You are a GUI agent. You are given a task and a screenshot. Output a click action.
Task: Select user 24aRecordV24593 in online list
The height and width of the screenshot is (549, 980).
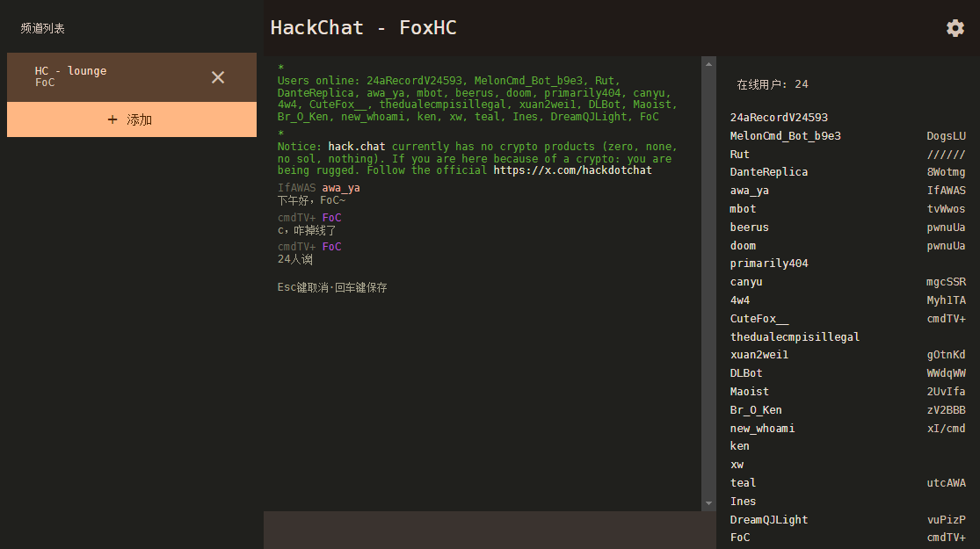779,118
